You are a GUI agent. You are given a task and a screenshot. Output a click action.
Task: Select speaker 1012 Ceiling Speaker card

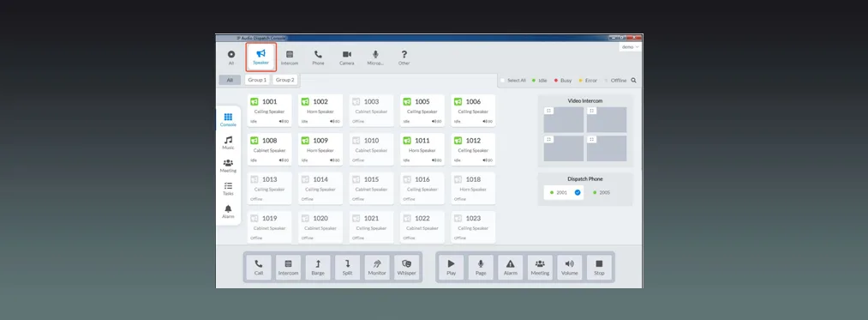point(473,149)
